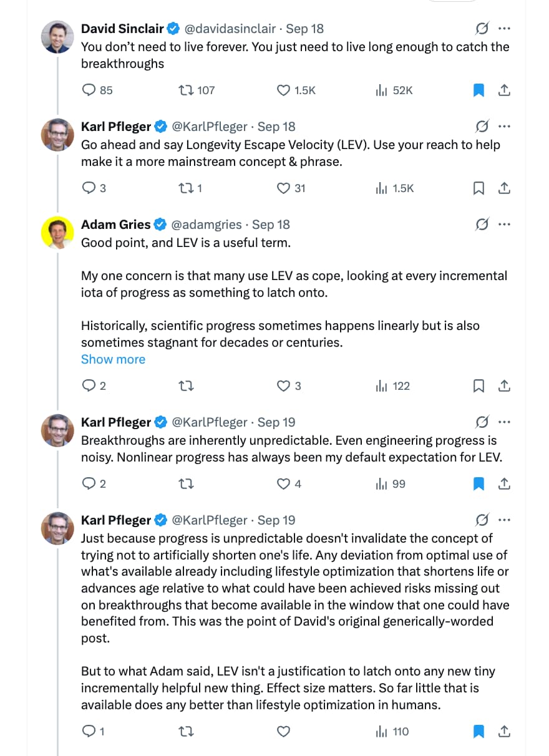This screenshot has height=756, width=549.
Task: Bookmark Karl Pfleger's Longevity Escape Velocity reply
Action: click(x=479, y=188)
